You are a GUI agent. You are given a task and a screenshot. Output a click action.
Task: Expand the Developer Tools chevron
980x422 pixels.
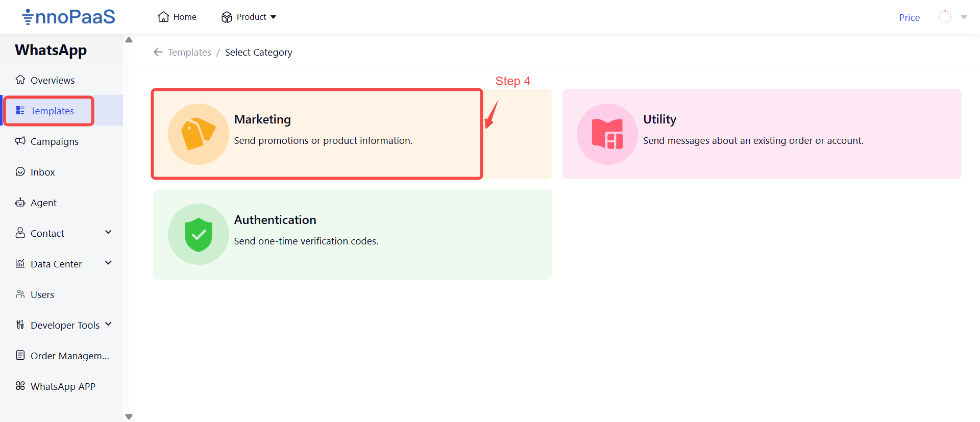108,324
